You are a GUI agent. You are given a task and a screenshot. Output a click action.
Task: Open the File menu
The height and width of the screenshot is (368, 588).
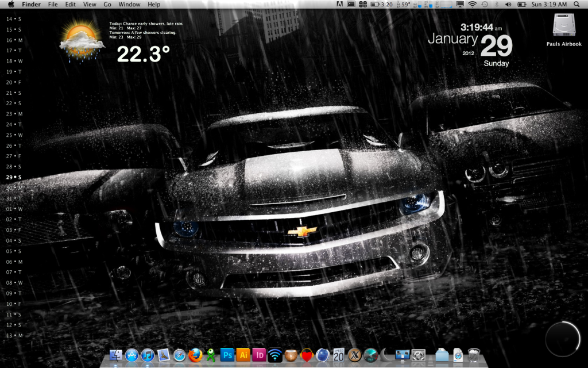point(53,4)
